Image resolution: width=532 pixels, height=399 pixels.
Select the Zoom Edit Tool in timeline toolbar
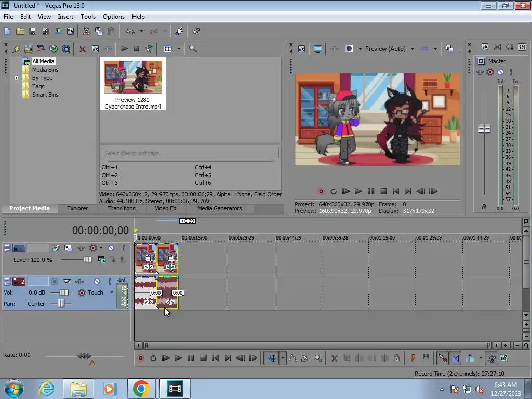click(317, 358)
